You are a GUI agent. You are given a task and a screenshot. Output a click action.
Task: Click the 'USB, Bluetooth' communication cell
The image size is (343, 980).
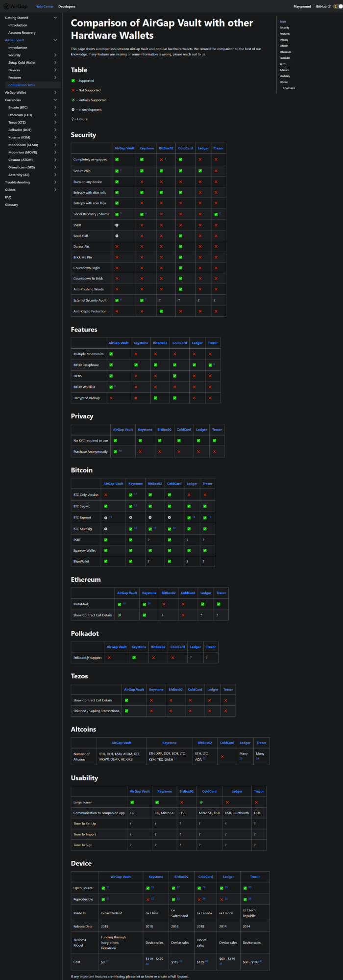tap(237, 813)
